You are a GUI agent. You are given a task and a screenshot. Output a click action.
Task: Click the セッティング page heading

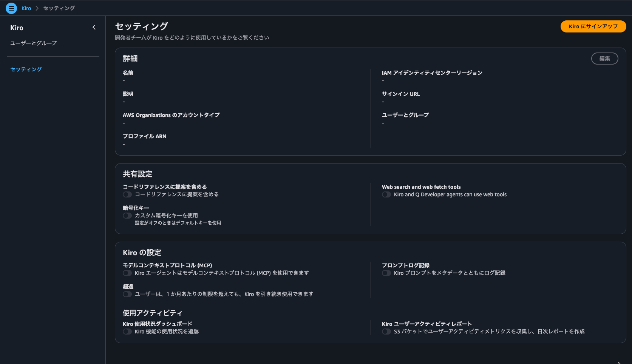141,26
